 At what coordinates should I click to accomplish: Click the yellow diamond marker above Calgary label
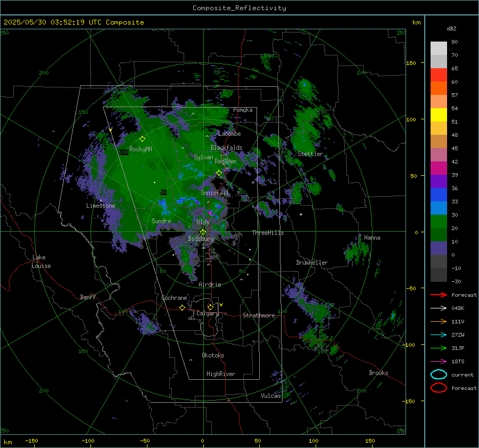tap(210, 307)
